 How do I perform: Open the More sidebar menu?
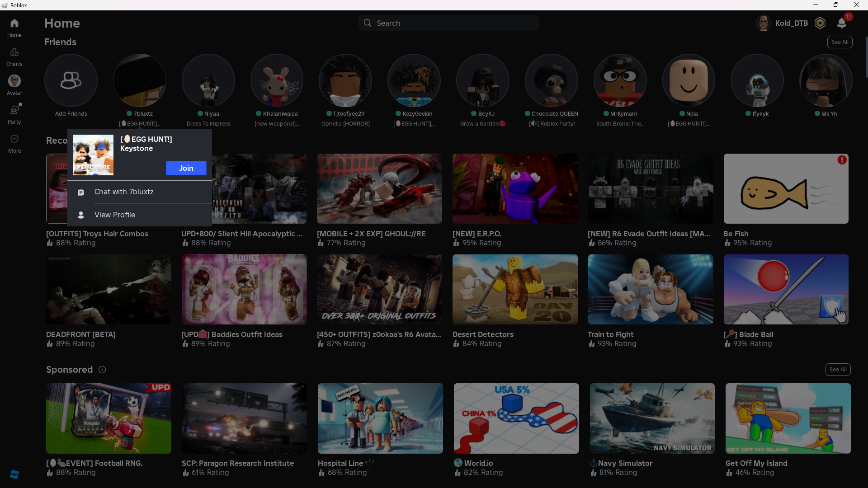[14, 139]
